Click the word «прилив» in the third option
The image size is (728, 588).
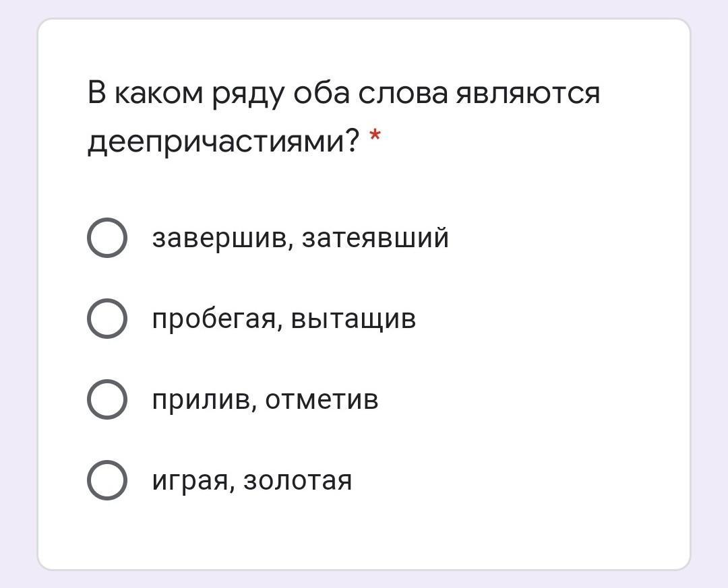coord(202,400)
